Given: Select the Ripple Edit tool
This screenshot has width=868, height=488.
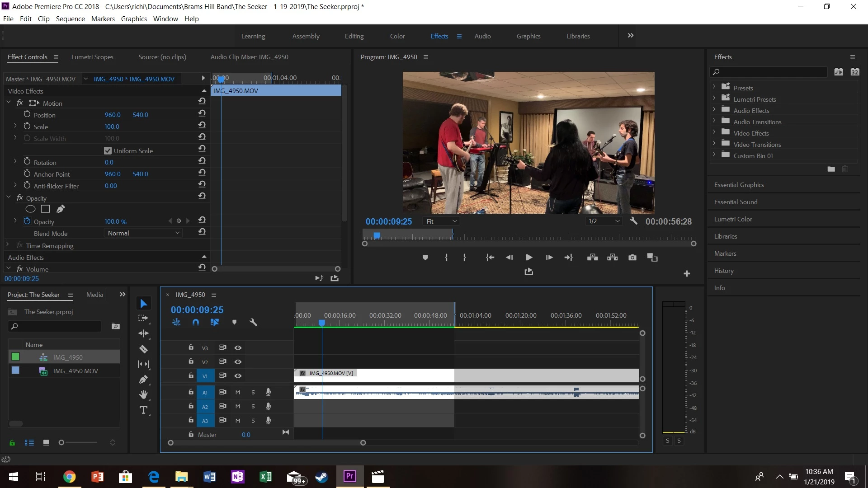Looking at the screenshot, I should click(143, 333).
